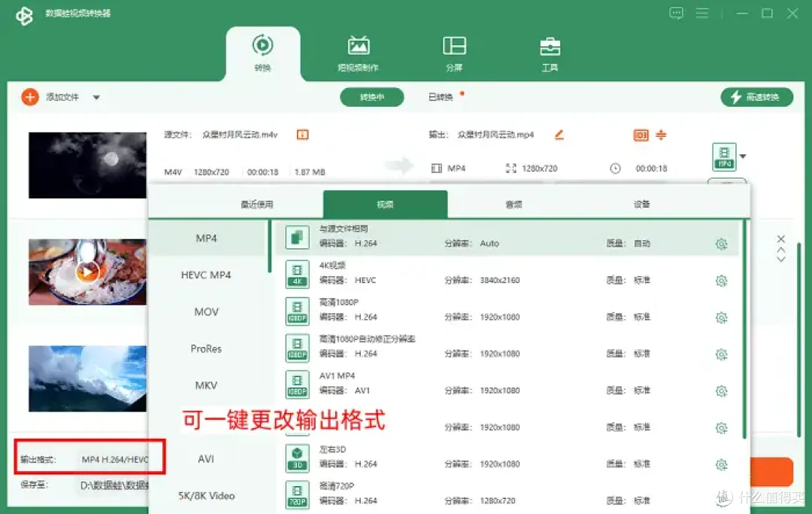The height and width of the screenshot is (514, 812).
Task: Switch to the video (视频) formats tab
Action: 385,204
